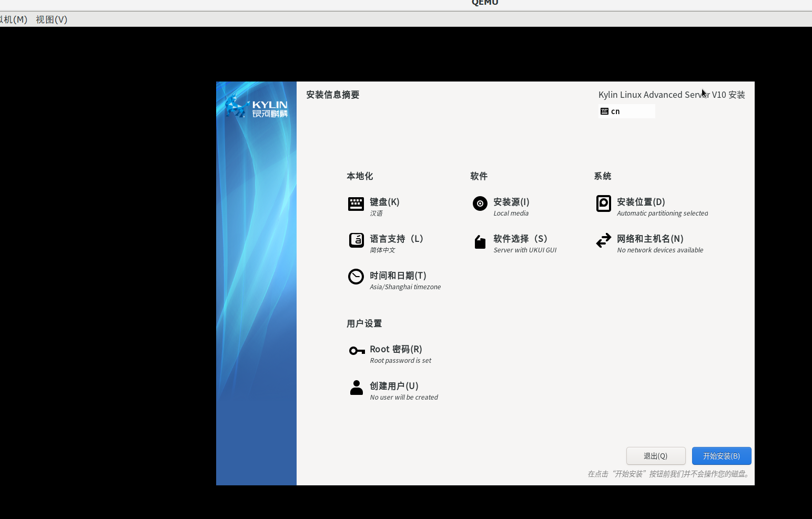Image resolution: width=812 pixels, height=519 pixels.
Task: Click the 退出(Q) quit button
Action: tap(656, 456)
